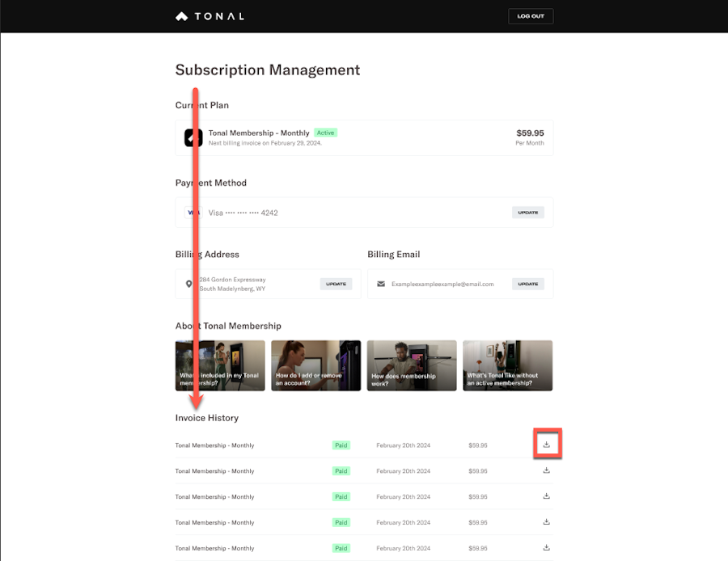Open "What's Tonal like without an active membership?" card
The height and width of the screenshot is (561, 728).
tap(507, 365)
